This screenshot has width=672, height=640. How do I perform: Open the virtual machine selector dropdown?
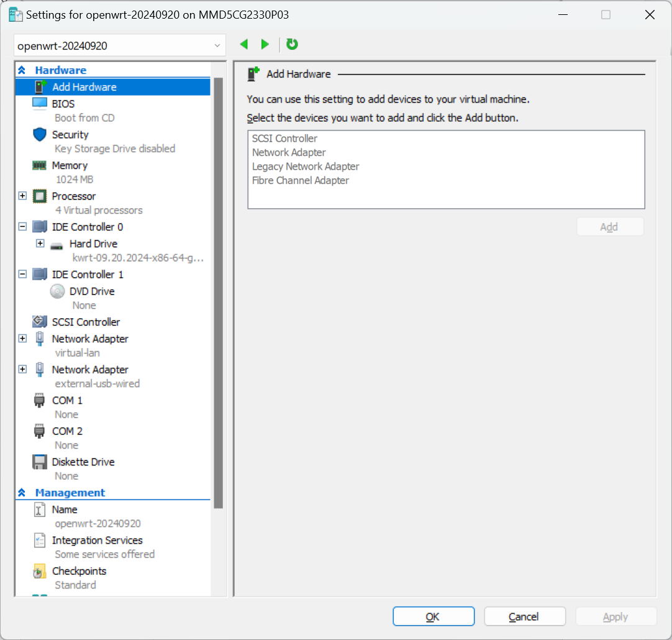click(217, 45)
